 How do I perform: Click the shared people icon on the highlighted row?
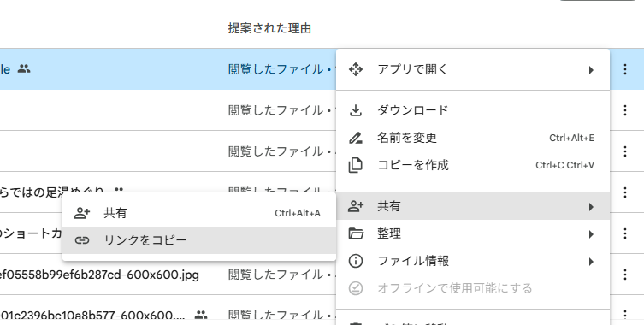[x=24, y=68]
